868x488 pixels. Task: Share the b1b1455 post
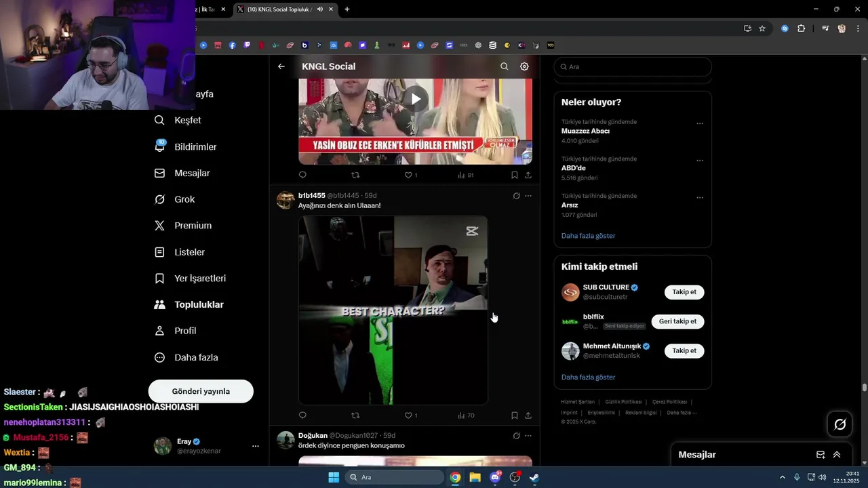(528, 415)
